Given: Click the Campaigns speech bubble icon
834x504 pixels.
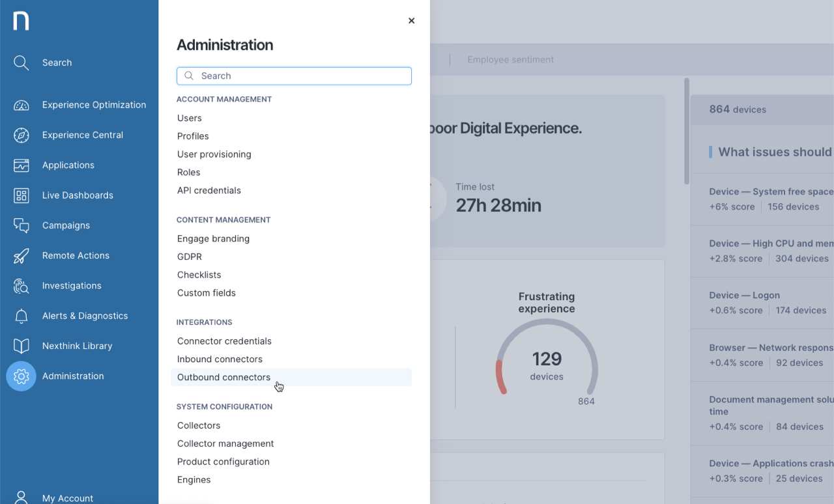Looking at the screenshot, I should pos(21,225).
